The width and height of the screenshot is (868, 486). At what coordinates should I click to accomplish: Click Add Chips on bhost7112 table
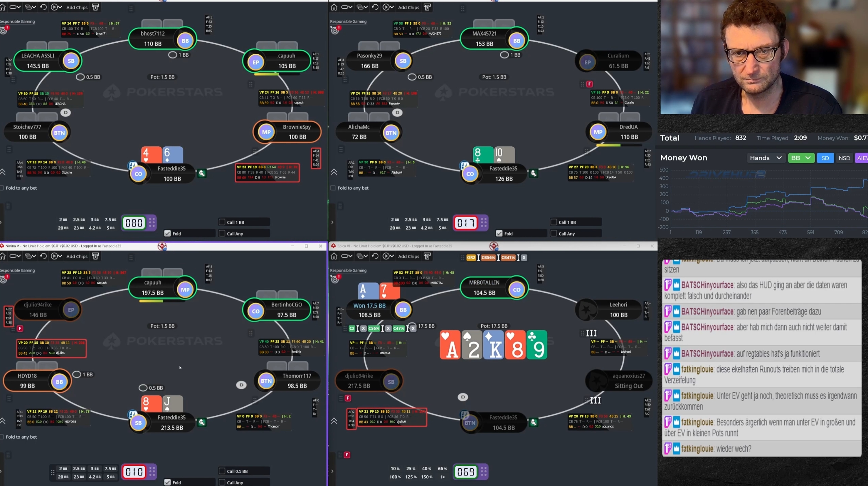click(77, 7)
